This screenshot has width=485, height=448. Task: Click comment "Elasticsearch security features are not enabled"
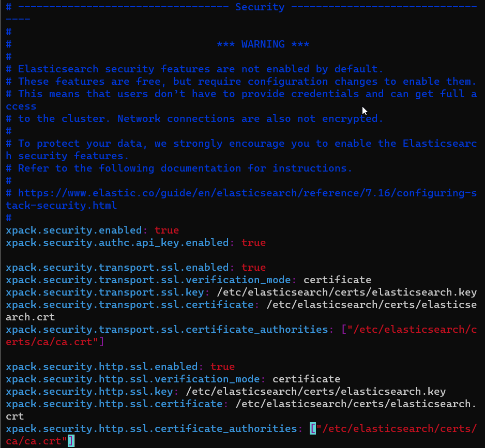tap(163, 69)
